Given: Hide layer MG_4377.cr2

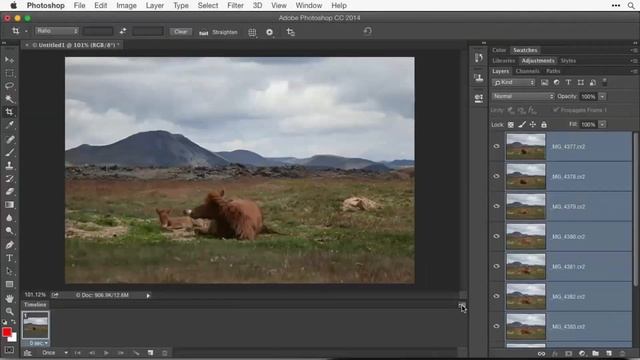Looking at the screenshot, I should pos(496,147).
